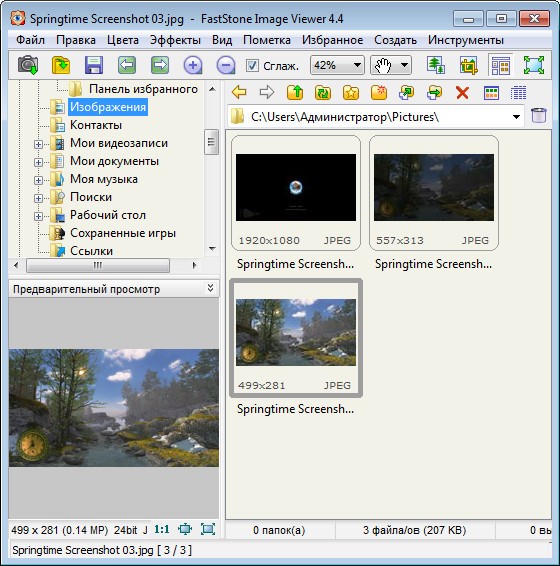Image resolution: width=560 pixels, height=566 pixels.
Task: Click the folder tree scroll right arrow
Action: pos(195,265)
